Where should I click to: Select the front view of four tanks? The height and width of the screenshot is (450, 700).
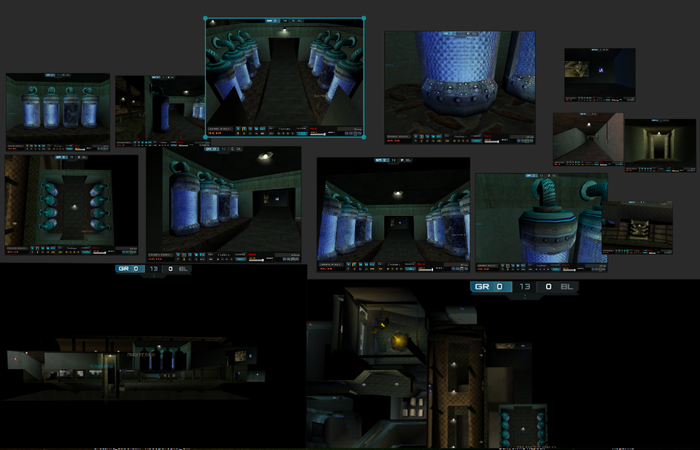(58, 110)
